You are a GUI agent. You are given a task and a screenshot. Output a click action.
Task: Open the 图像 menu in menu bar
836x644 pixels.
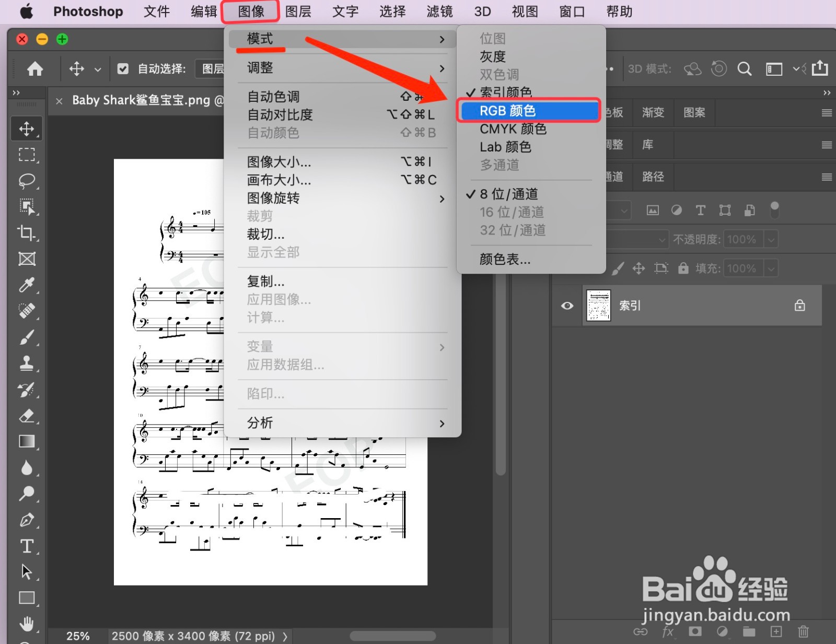click(251, 11)
